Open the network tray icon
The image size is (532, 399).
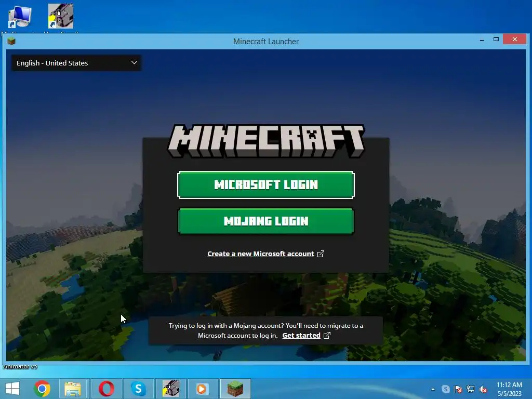(471, 389)
